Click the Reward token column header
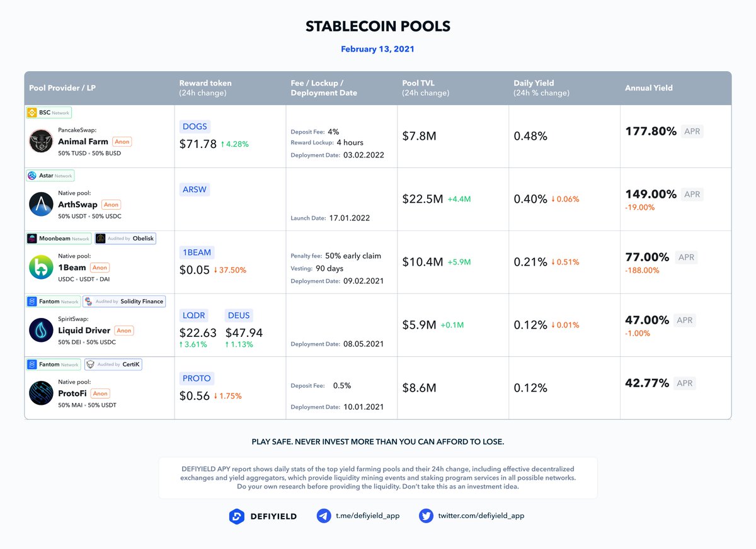 coord(205,88)
